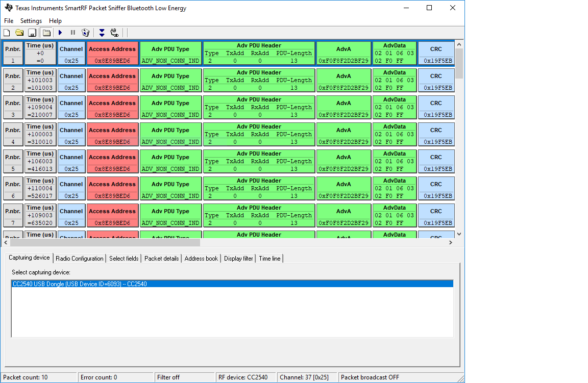This screenshot has width=588, height=383.
Task: Select packet number 4 P.nbr. cell
Action: tap(13, 134)
